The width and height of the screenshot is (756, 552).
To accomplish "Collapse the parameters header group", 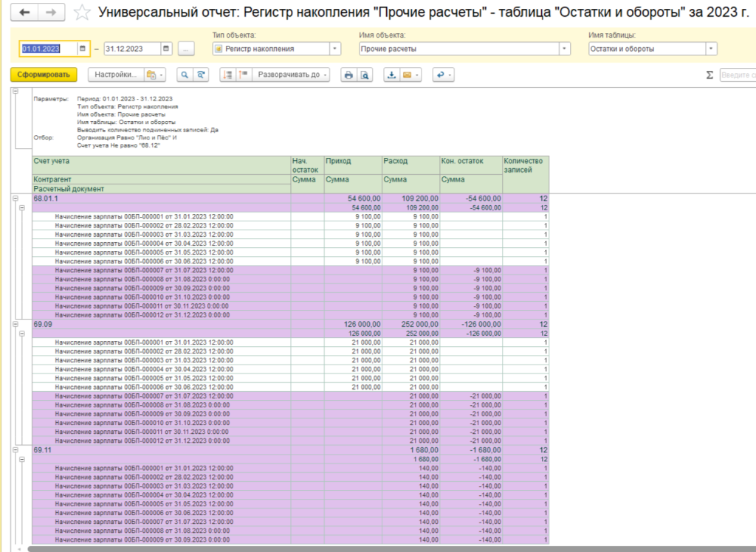I will pos(16,91).
